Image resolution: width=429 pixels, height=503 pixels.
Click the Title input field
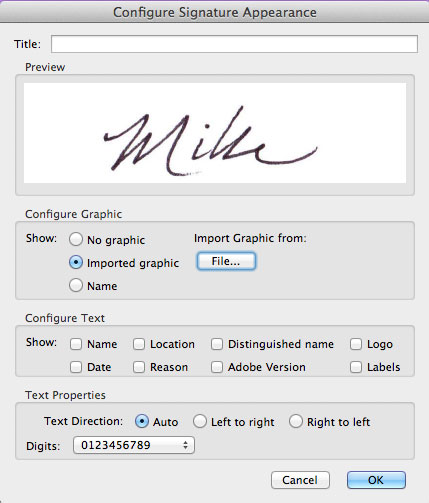click(x=234, y=44)
